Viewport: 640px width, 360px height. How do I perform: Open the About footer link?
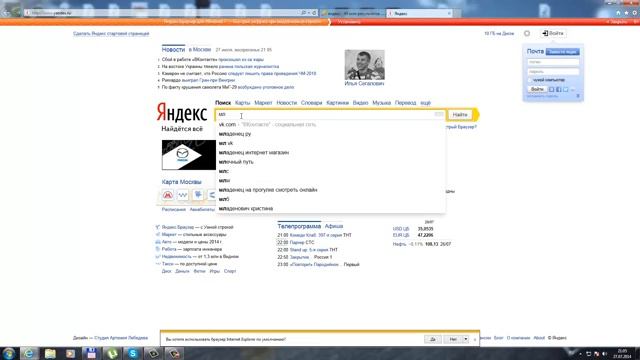(539, 338)
